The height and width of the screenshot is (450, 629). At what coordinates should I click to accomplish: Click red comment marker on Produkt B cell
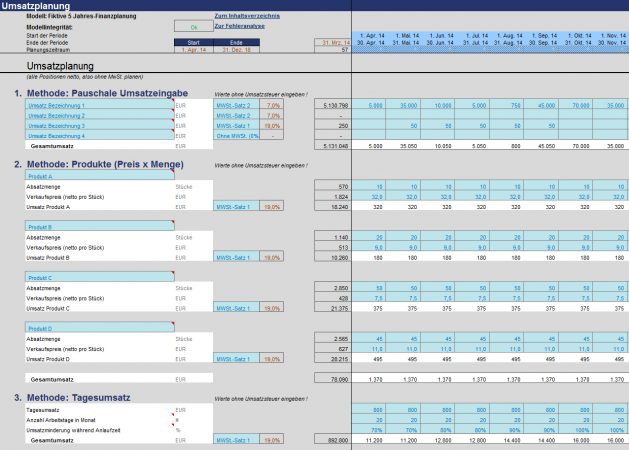coord(173,223)
